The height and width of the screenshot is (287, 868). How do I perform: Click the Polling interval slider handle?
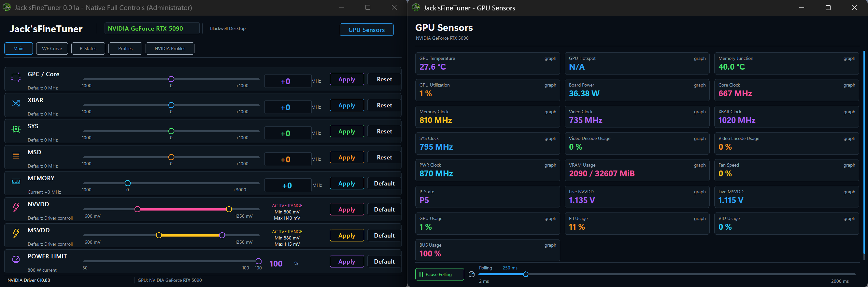525,274
